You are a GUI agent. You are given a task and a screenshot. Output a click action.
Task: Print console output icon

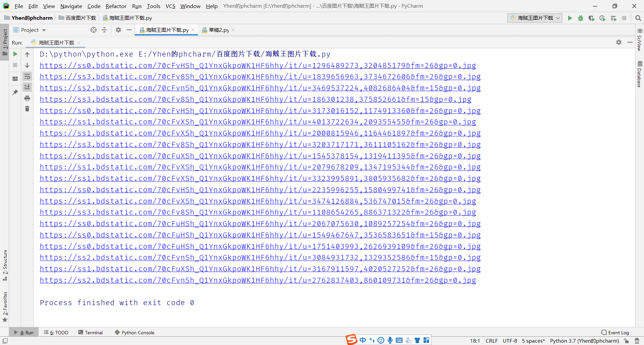click(x=27, y=98)
